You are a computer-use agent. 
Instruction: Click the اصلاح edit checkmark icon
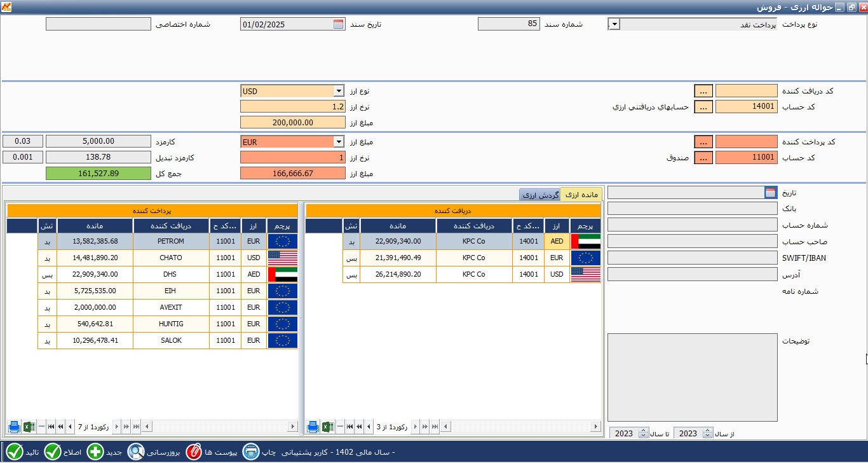click(53, 452)
